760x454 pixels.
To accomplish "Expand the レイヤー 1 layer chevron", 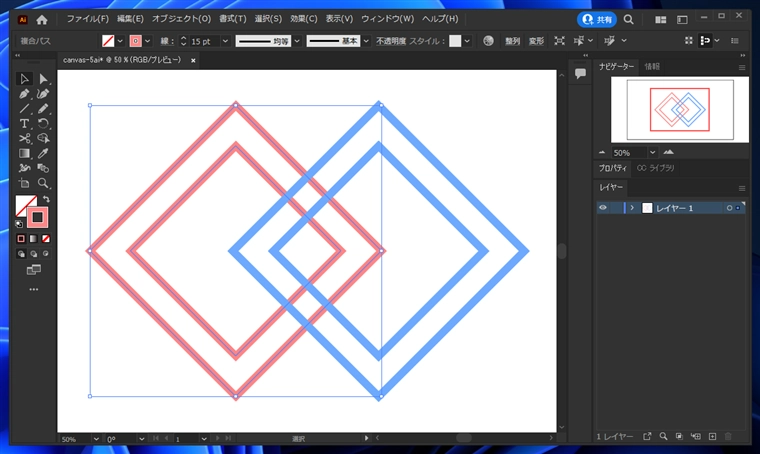I will pyautogui.click(x=632, y=208).
